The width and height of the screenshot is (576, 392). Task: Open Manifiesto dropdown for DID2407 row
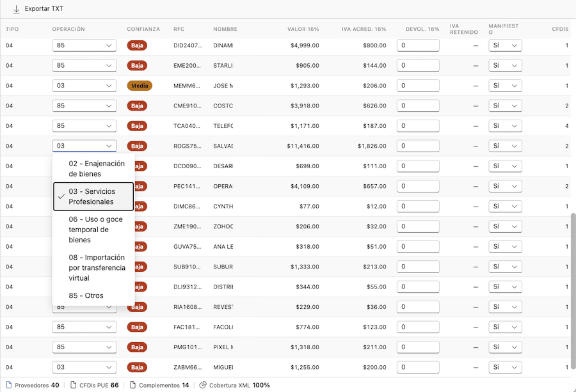[x=505, y=45]
